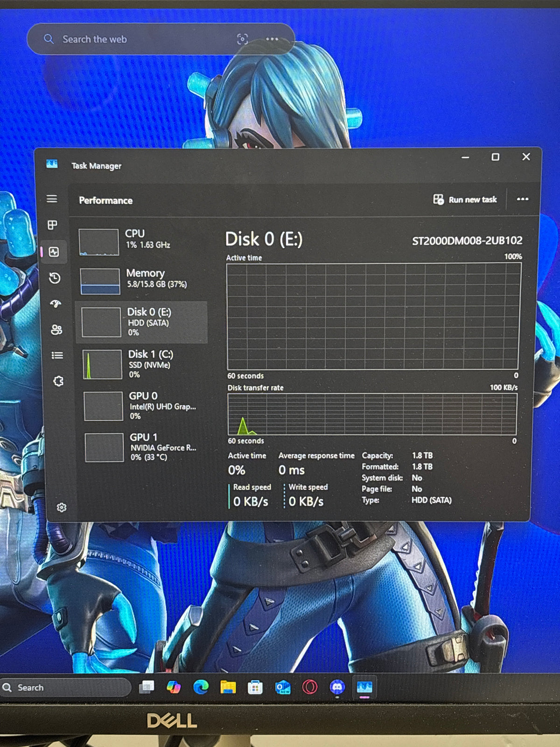Open Task Manager settings gear
Viewport: 560px width, 747px height.
[62, 507]
